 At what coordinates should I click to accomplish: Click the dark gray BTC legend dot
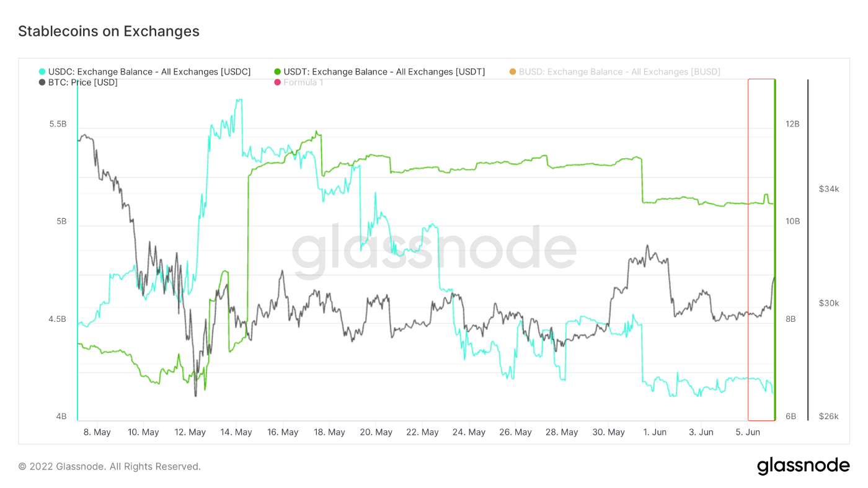coord(42,82)
